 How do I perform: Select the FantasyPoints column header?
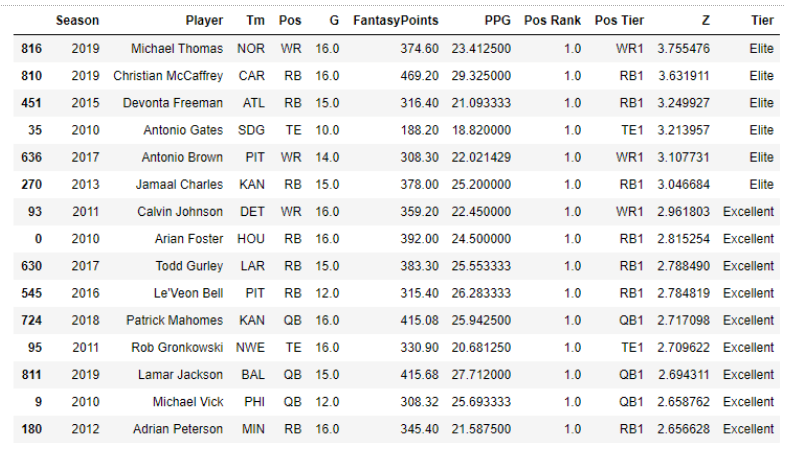[396, 21]
